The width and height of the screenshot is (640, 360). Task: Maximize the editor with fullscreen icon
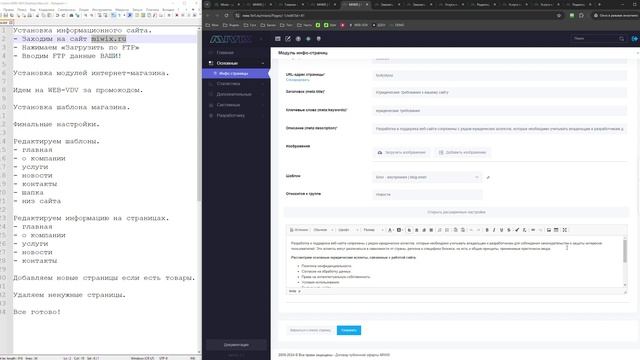(565, 230)
